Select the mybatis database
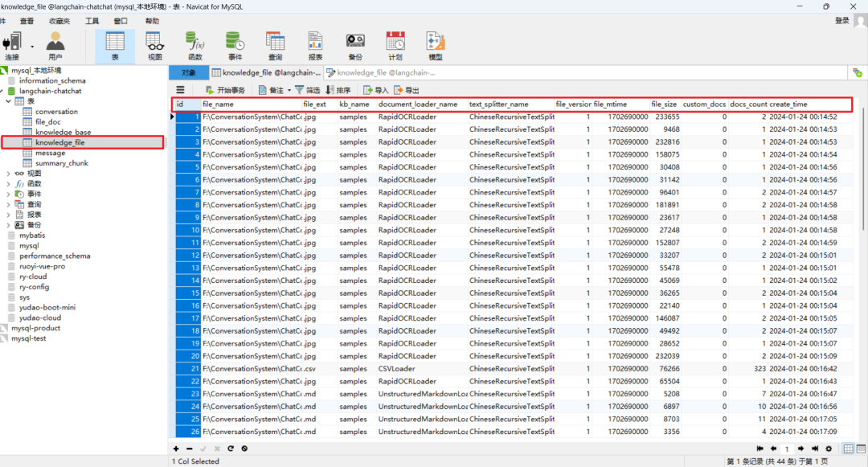 coord(32,236)
